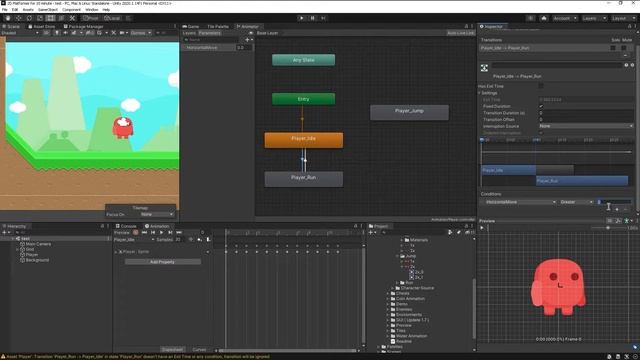Screen dimensions: 640x360
Task: Switch to the Console tab
Action: click(126, 226)
